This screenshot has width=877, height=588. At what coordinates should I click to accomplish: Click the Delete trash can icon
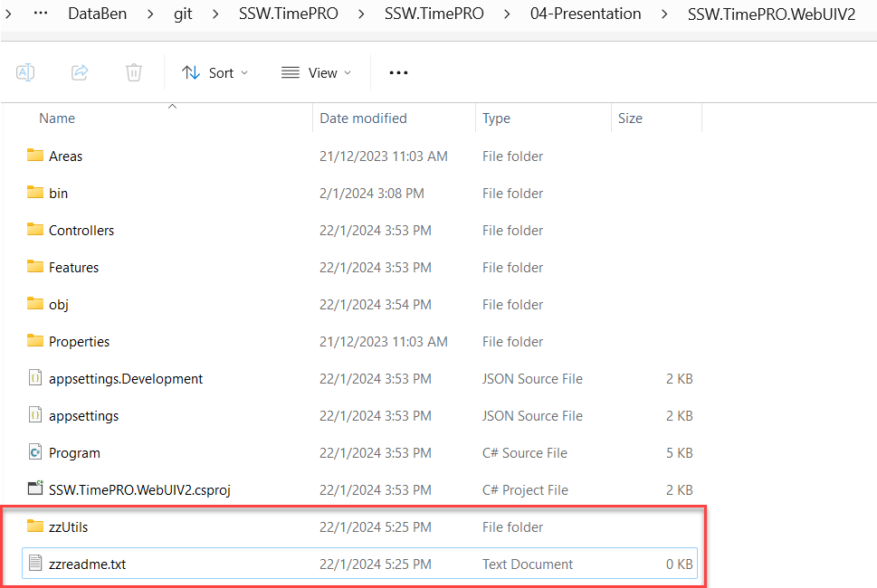pos(134,72)
